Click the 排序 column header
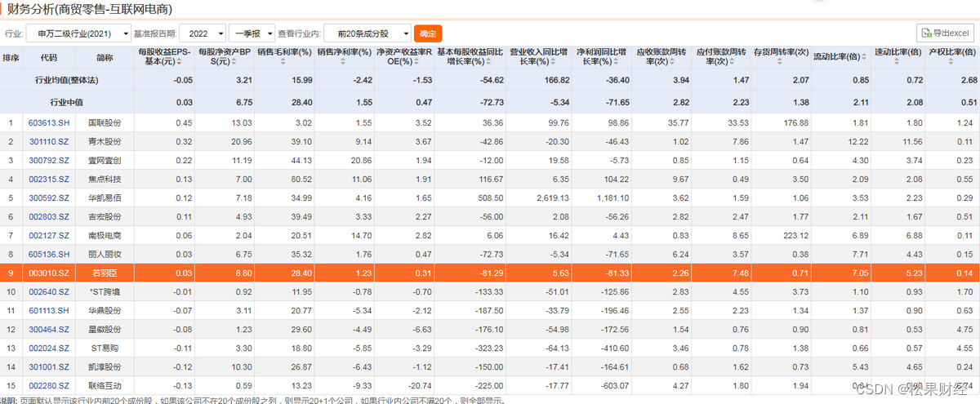 tap(11, 58)
